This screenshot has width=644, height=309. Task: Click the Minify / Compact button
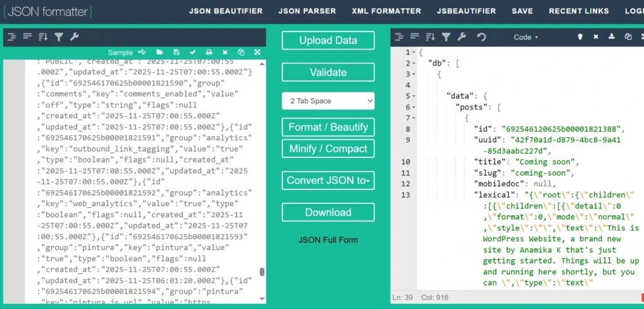328,149
